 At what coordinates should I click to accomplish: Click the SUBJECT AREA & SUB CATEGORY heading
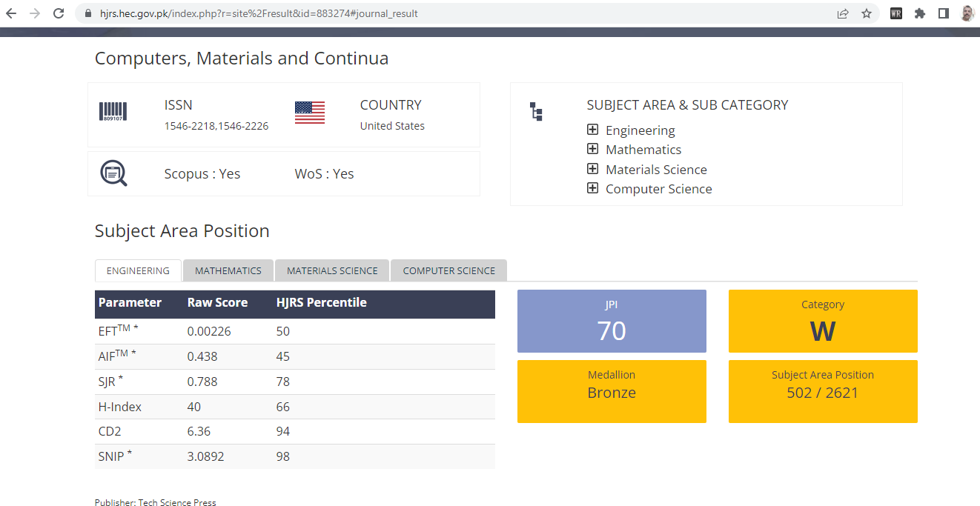[687, 105]
